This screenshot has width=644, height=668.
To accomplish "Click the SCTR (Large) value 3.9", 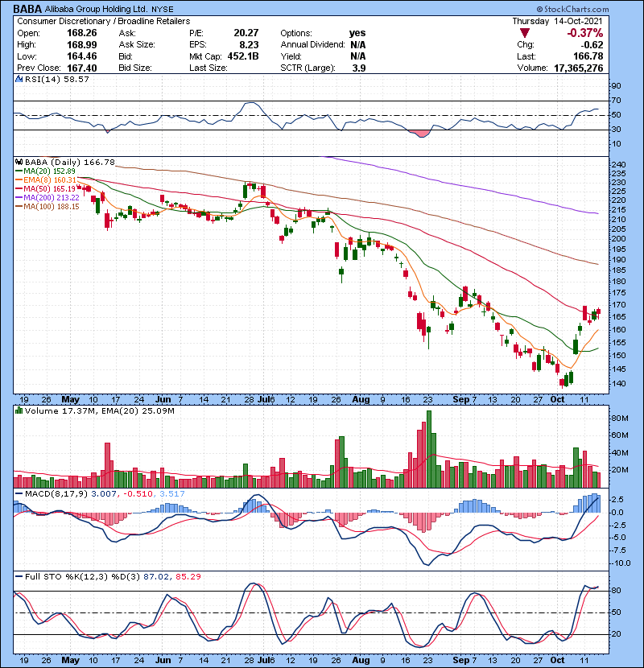I will 359,68.
